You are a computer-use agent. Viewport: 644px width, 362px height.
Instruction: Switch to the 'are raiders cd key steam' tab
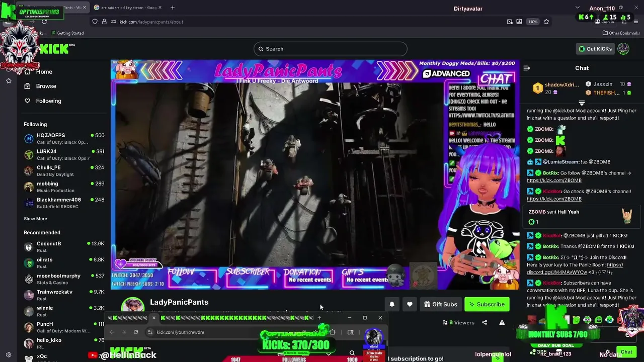click(127, 8)
